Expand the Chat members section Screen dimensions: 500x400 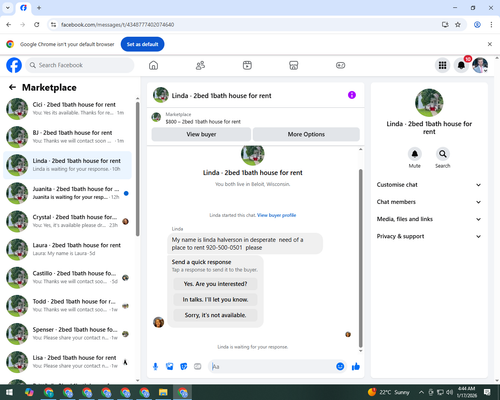(x=429, y=202)
